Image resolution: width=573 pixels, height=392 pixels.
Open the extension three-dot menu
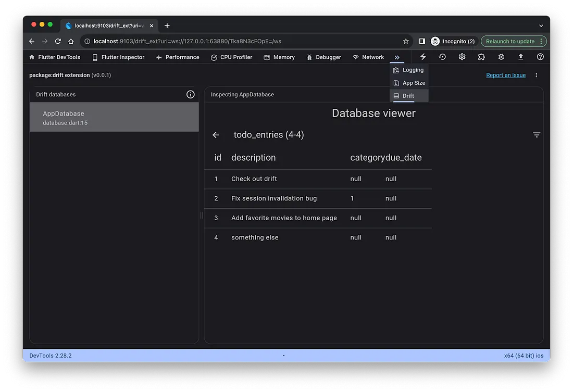pos(536,75)
